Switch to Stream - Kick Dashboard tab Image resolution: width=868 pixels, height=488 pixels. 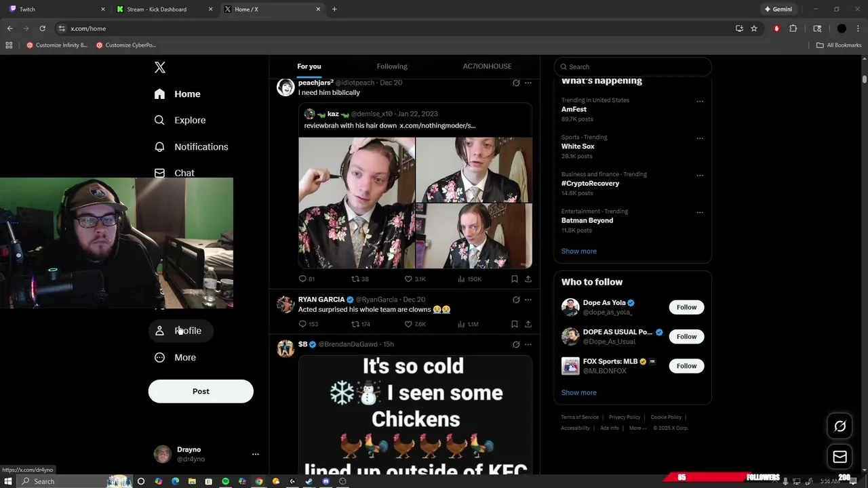pyautogui.click(x=165, y=9)
